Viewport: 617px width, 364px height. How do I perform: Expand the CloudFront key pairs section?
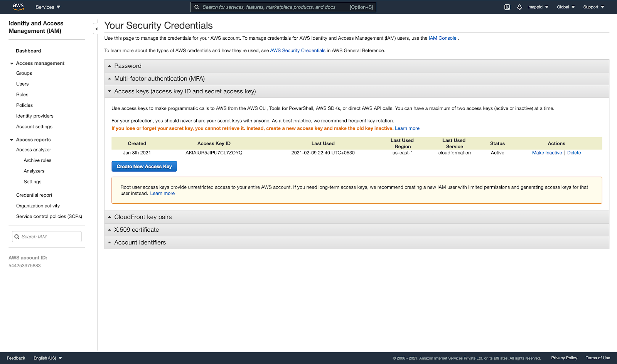357,217
